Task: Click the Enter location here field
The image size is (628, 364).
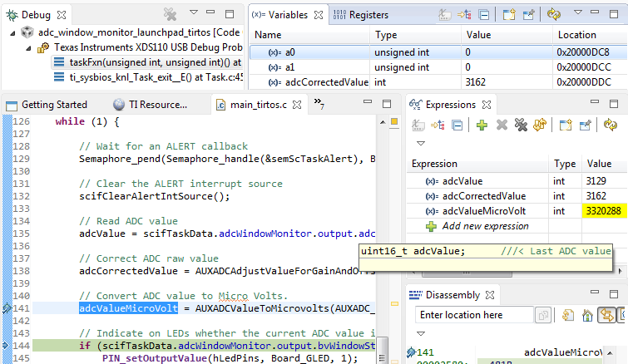Action: (471, 315)
